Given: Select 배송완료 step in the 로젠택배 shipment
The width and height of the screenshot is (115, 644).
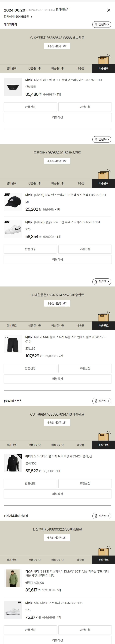Looking at the screenshot, I should click(x=103, y=183).
